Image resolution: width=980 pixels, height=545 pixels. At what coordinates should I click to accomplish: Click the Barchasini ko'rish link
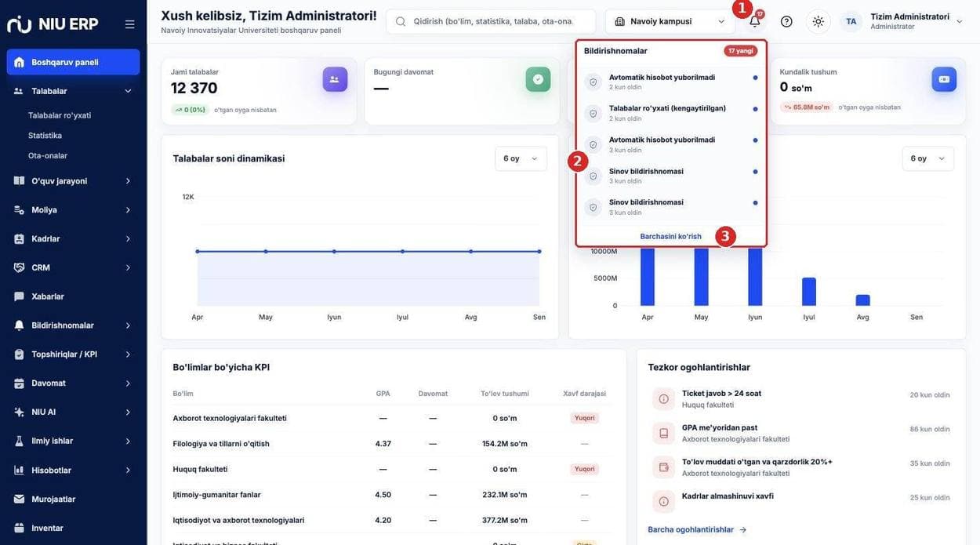pos(670,236)
